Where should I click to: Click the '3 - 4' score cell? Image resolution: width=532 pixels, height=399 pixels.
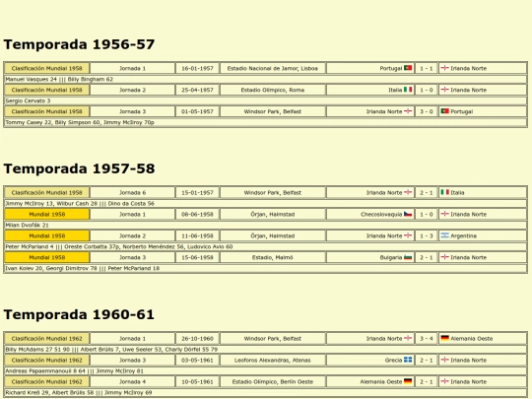click(x=427, y=338)
